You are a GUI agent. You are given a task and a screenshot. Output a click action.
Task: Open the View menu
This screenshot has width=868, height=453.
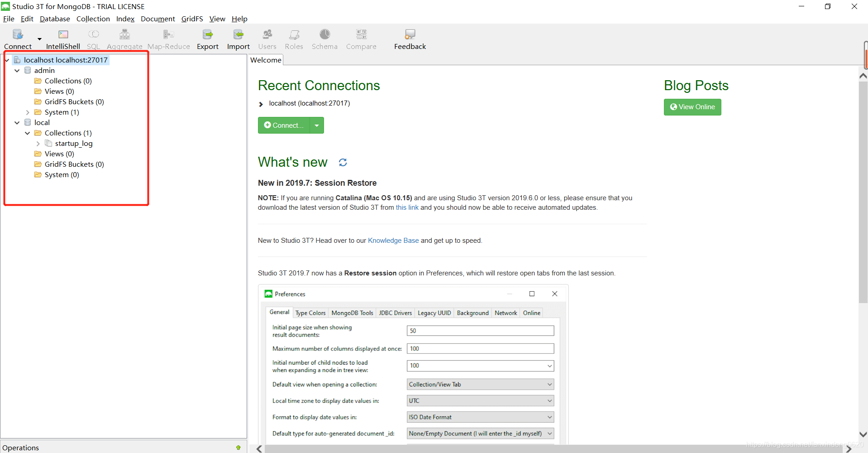click(217, 19)
